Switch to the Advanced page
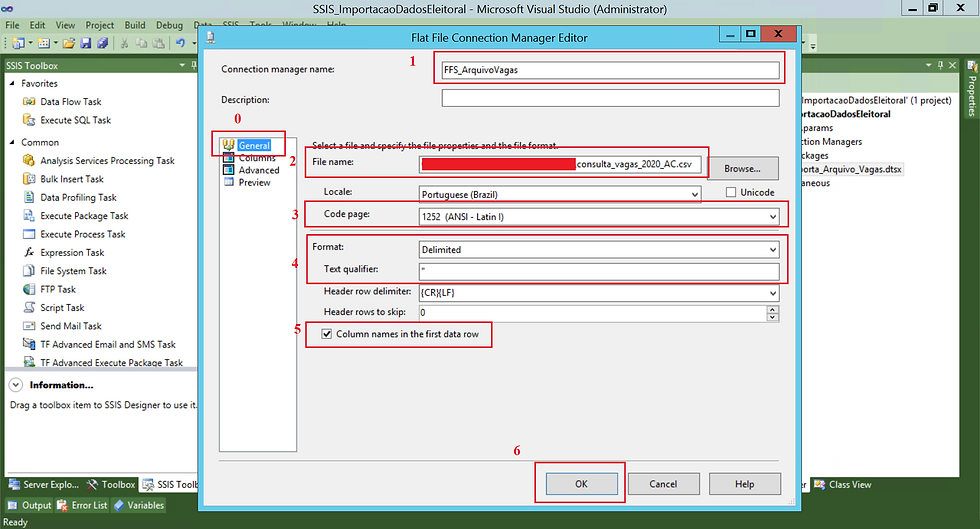The width and height of the screenshot is (980, 529). [x=259, y=170]
